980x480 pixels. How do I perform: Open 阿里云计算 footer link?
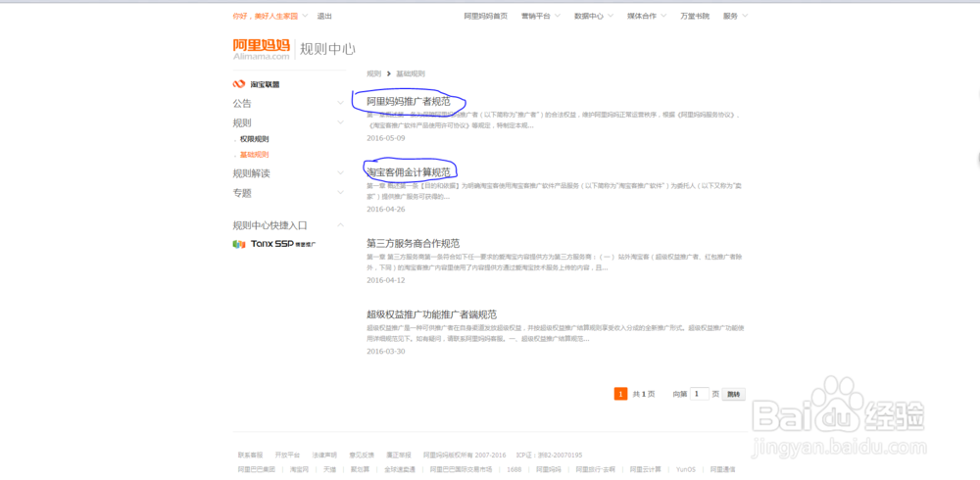646,469
